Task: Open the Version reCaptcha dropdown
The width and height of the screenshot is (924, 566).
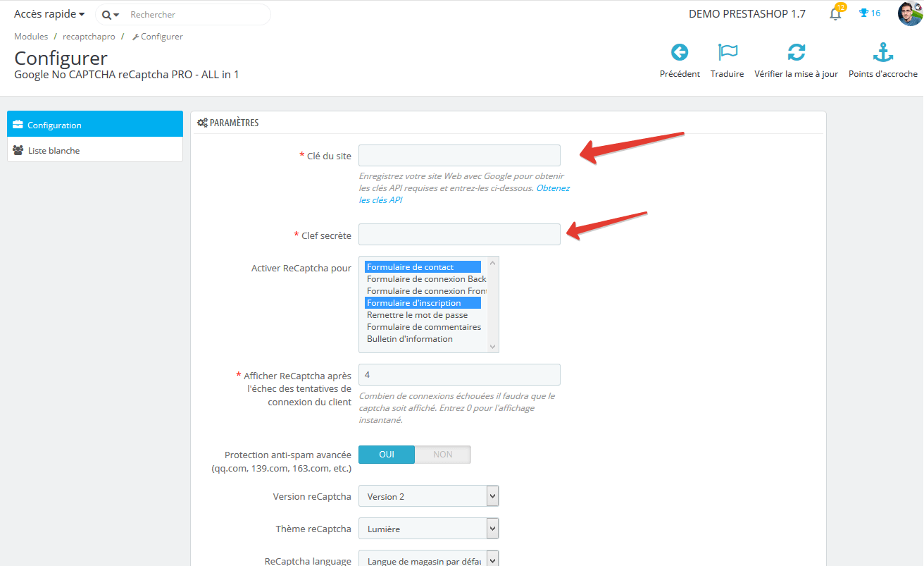Action: tap(429, 496)
